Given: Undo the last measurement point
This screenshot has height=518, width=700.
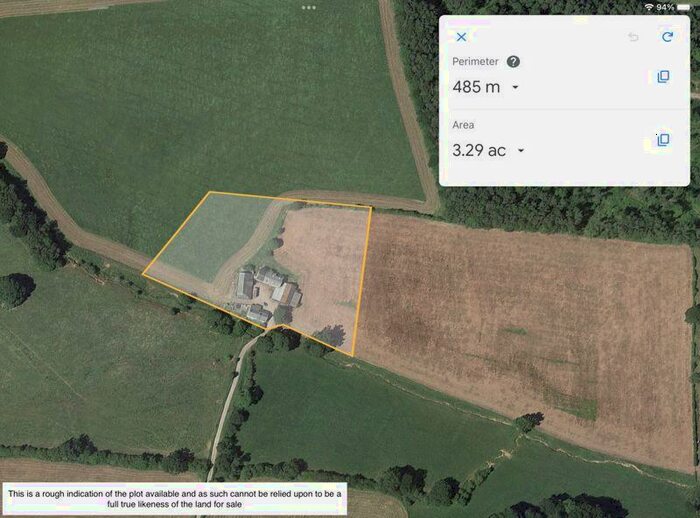Looking at the screenshot, I should (633, 37).
